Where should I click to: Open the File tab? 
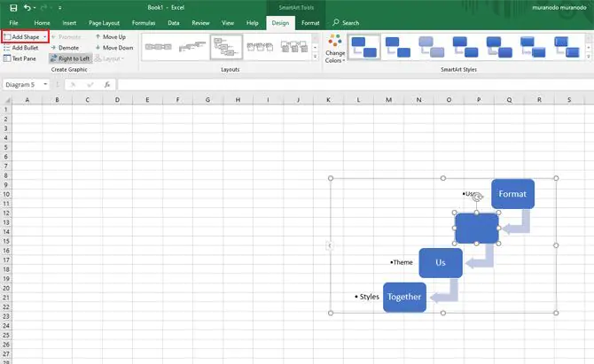[x=13, y=23]
